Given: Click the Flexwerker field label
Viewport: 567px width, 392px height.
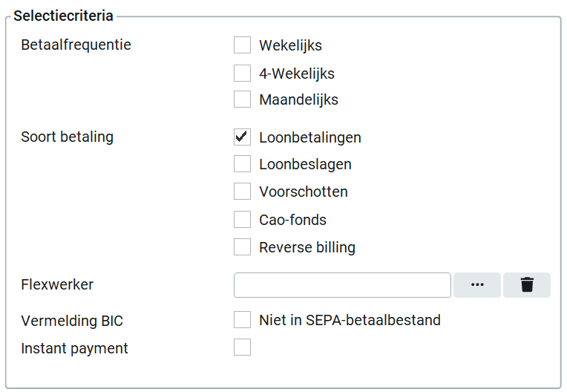Looking at the screenshot, I should [x=57, y=285].
